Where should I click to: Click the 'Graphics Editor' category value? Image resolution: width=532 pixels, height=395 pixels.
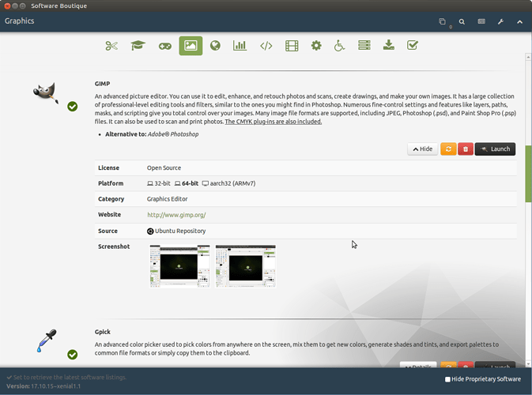point(167,199)
